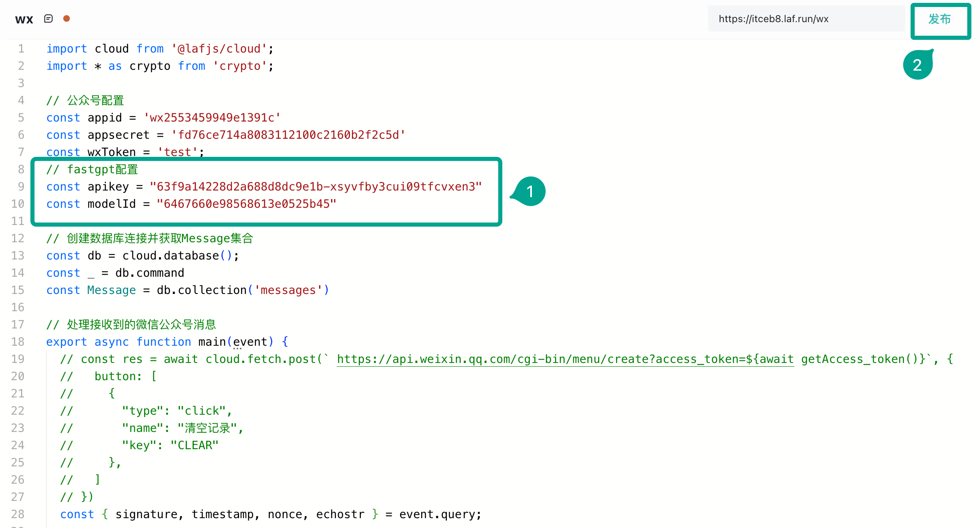Click the appid value 'wx2553459949e1391c'
Viewport: 980px width, 528px height.
pyautogui.click(x=212, y=118)
